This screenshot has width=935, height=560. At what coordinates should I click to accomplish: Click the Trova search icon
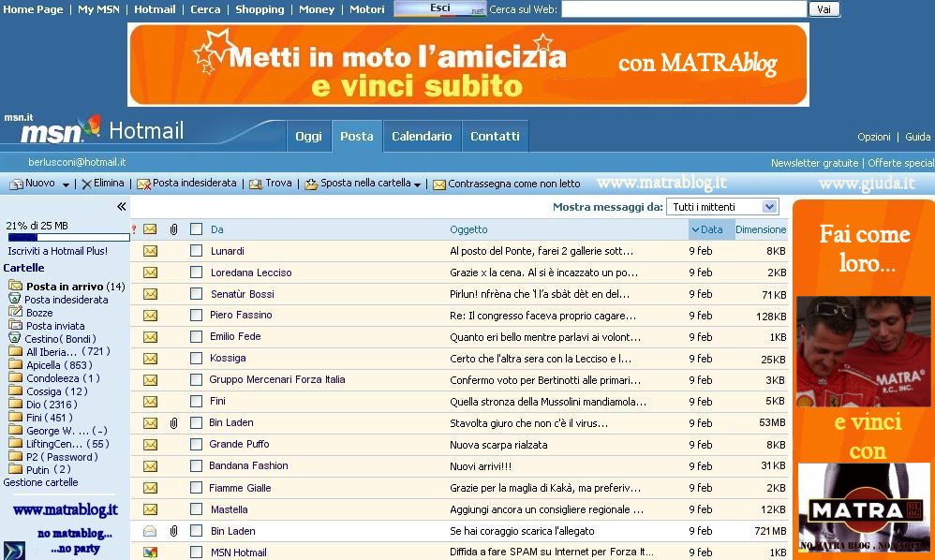(x=256, y=184)
